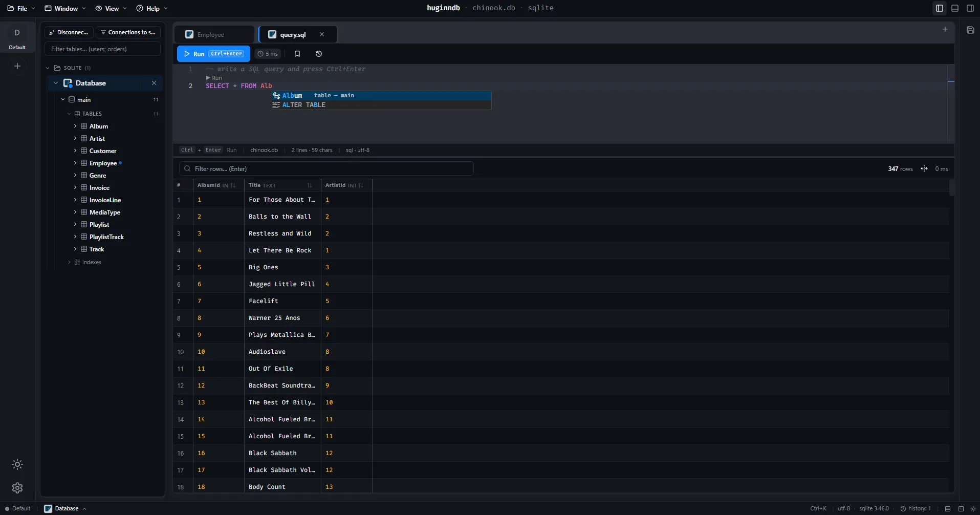The image size is (980, 515).
Task: Toggle the right sidebar panel icon
Action: [970, 8]
